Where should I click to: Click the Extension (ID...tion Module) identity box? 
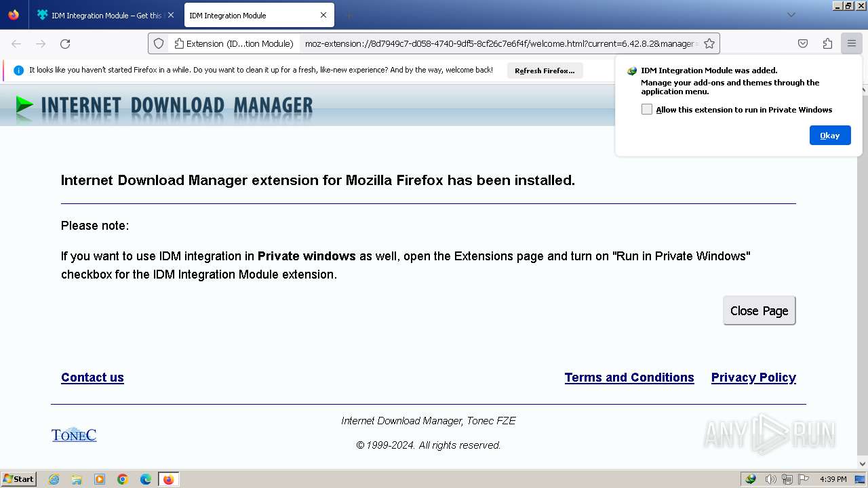click(234, 43)
